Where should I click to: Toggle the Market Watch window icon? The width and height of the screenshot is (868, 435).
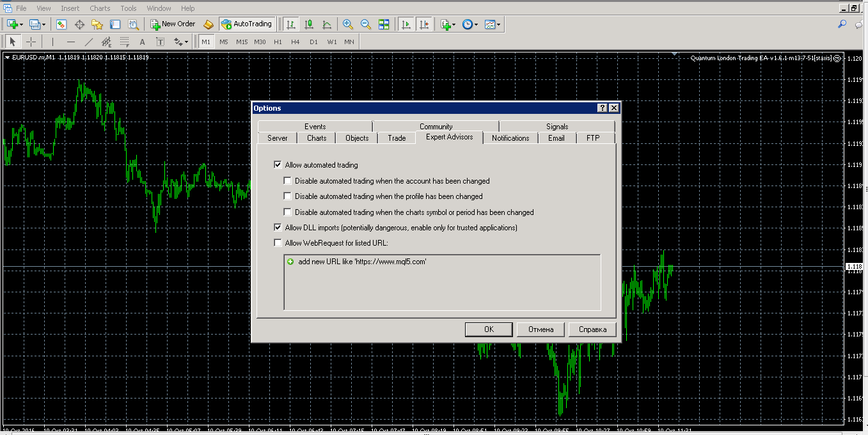pos(61,24)
